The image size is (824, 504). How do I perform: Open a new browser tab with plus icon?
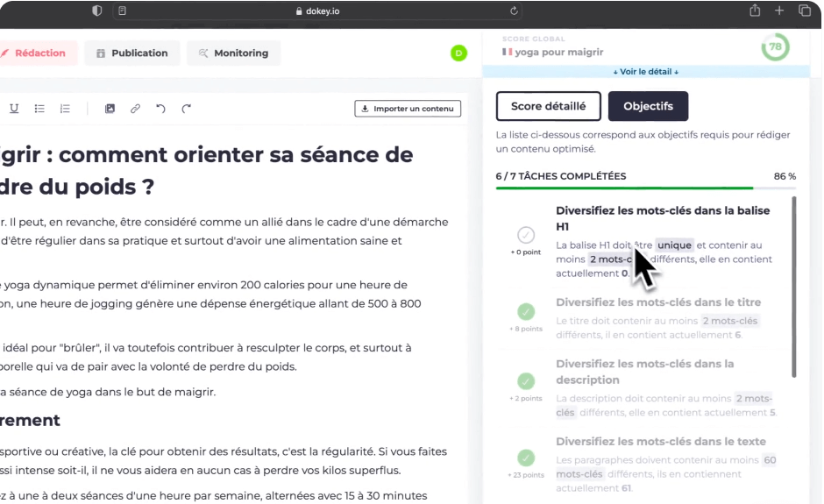point(779,11)
